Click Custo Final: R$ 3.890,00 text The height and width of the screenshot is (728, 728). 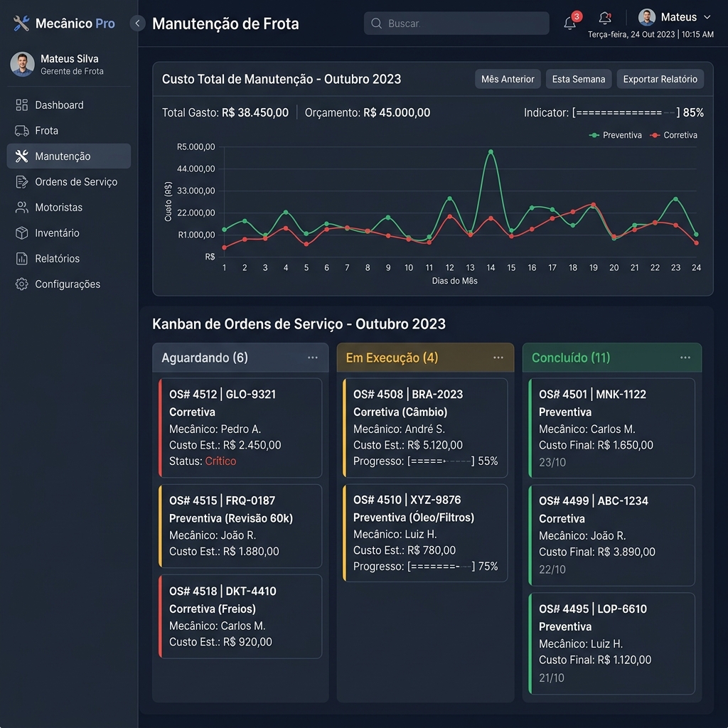coord(596,552)
